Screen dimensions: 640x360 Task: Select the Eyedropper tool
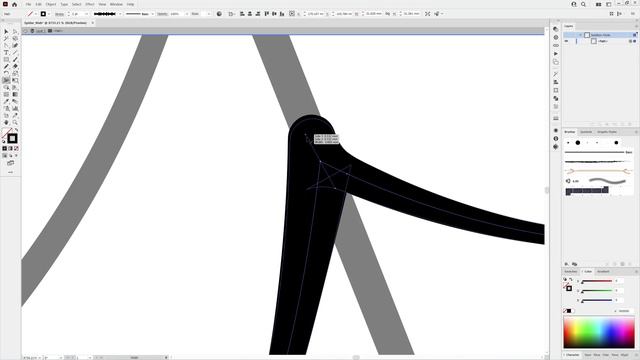point(6,101)
